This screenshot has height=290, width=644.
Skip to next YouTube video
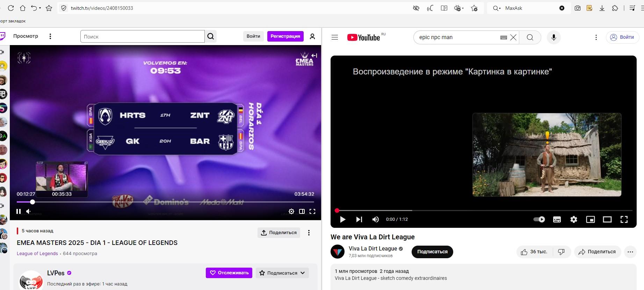pos(359,219)
